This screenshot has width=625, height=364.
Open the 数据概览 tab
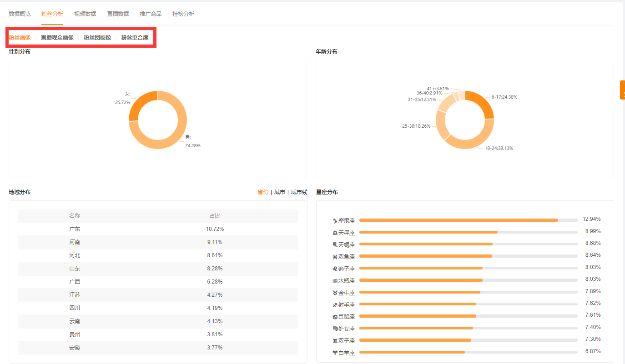[x=20, y=14]
